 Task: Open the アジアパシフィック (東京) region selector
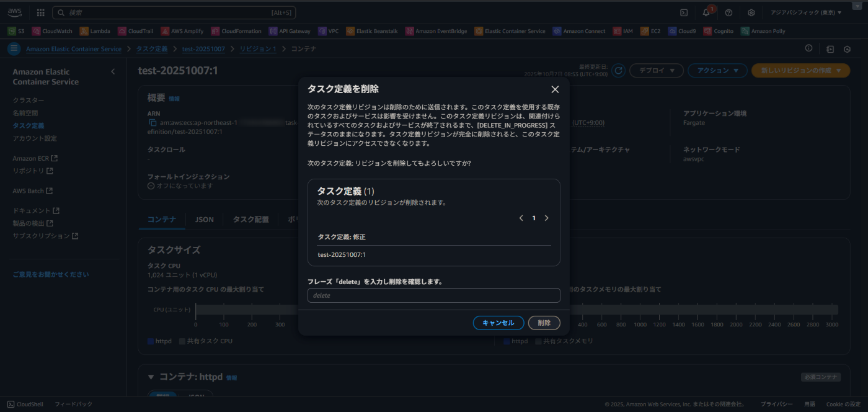click(x=806, y=12)
